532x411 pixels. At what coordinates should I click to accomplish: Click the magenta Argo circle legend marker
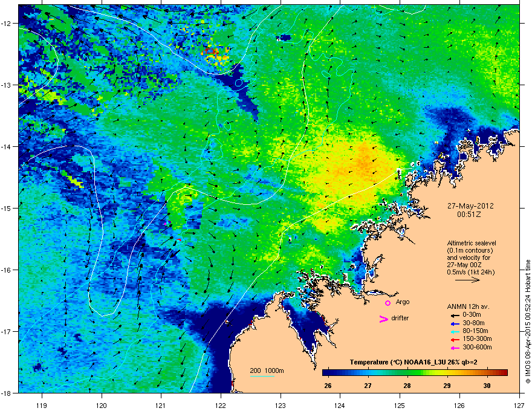tap(388, 303)
